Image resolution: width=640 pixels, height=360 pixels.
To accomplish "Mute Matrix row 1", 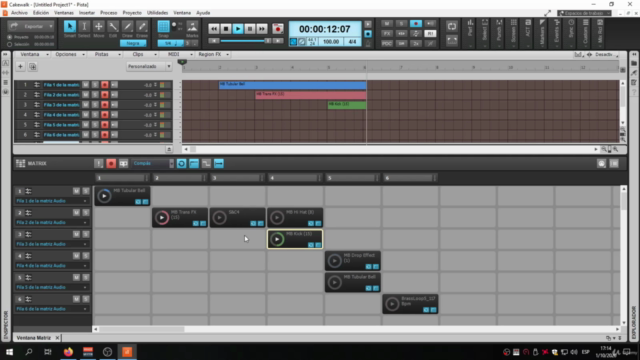I will pos(76,191).
